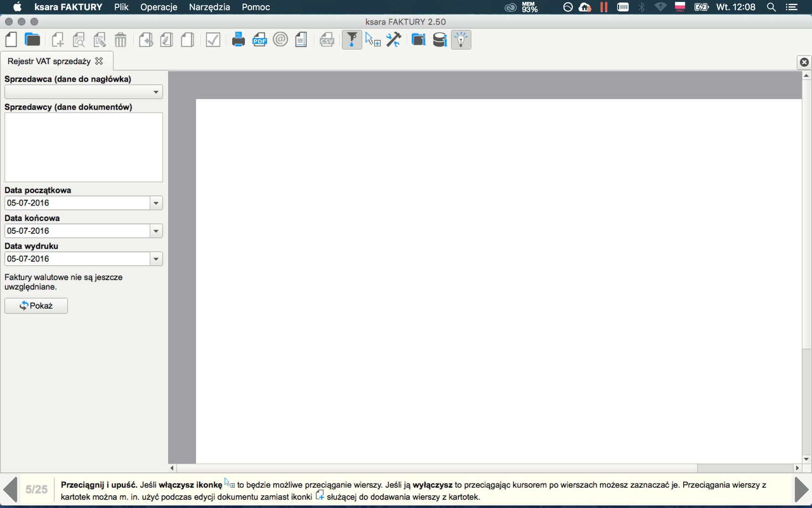Image resolution: width=812 pixels, height=508 pixels.
Task: Open Sprzedawca (dane do nagłówka) dropdown
Action: pyautogui.click(x=84, y=92)
